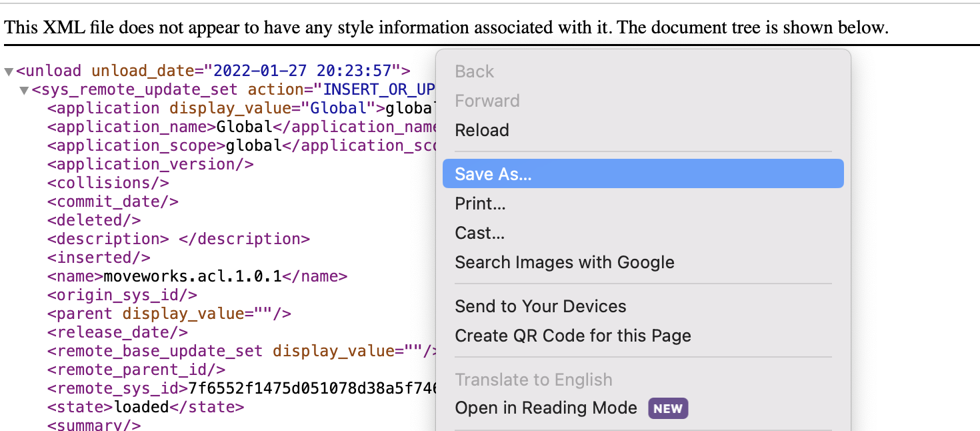
Task: Click the release_date empty tag
Action: coord(117,332)
